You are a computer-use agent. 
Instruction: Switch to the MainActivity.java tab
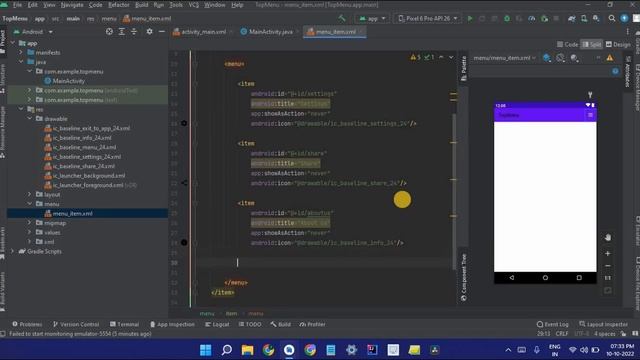270,32
